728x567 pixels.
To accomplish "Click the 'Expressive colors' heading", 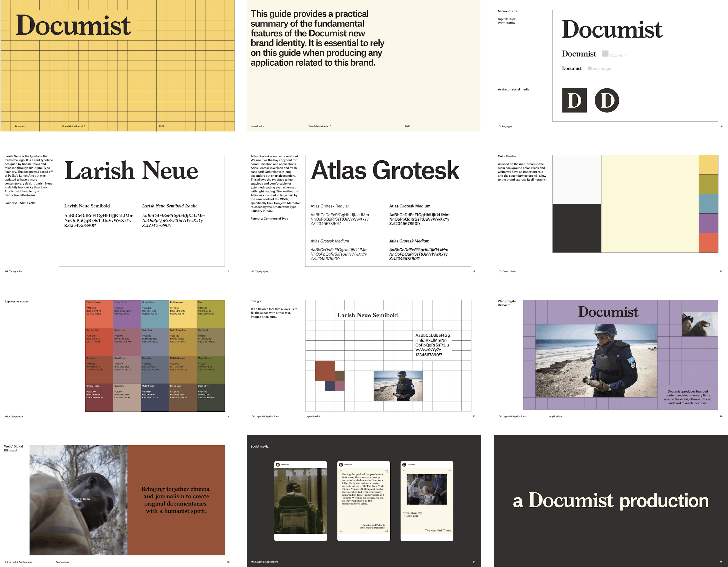I will tap(17, 301).
